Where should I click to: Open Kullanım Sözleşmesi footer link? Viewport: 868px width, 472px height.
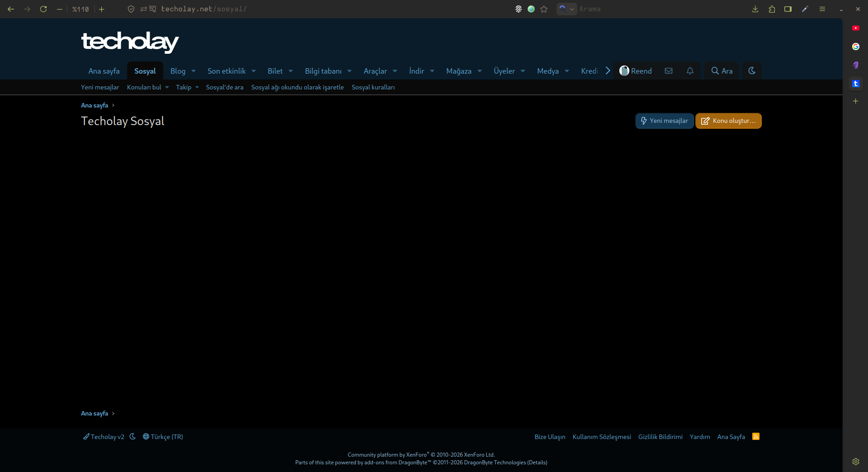[602, 437]
